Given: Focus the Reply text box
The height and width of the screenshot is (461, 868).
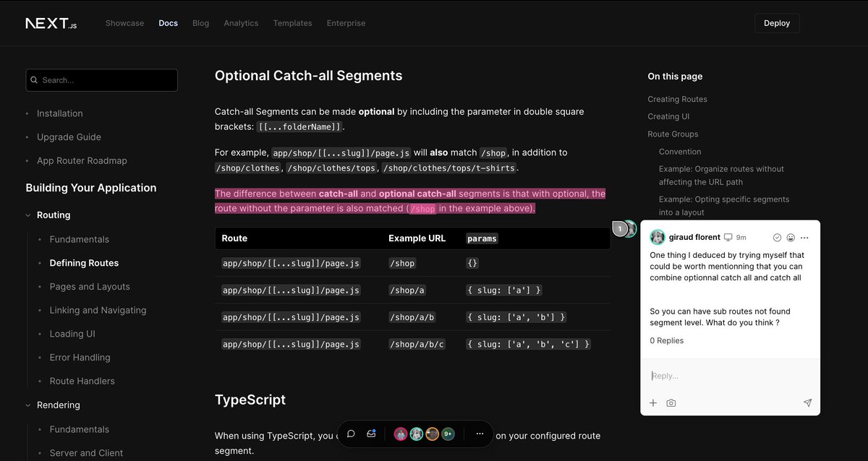Looking at the screenshot, I should [730, 376].
